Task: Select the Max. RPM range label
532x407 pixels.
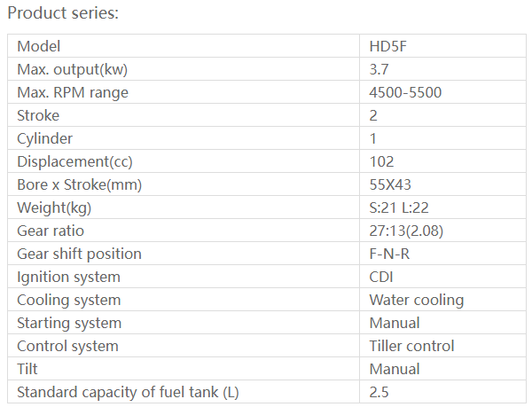Action: point(73,93)
